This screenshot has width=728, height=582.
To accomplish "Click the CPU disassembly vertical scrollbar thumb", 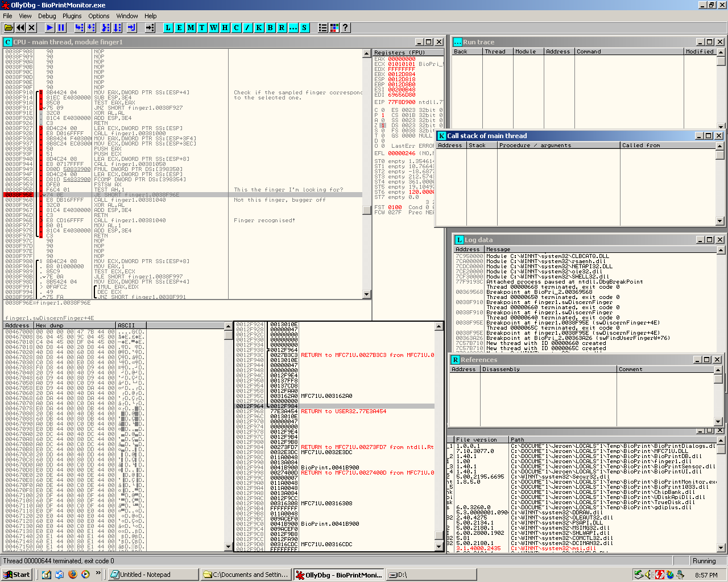I will (x=367, y=210).
